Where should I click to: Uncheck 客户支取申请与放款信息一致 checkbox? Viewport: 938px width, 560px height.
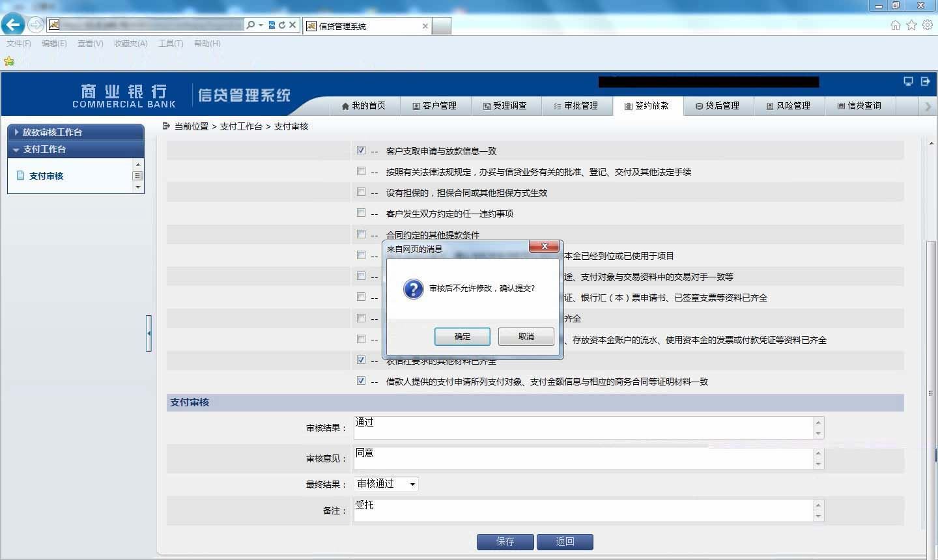click(361, 150)
